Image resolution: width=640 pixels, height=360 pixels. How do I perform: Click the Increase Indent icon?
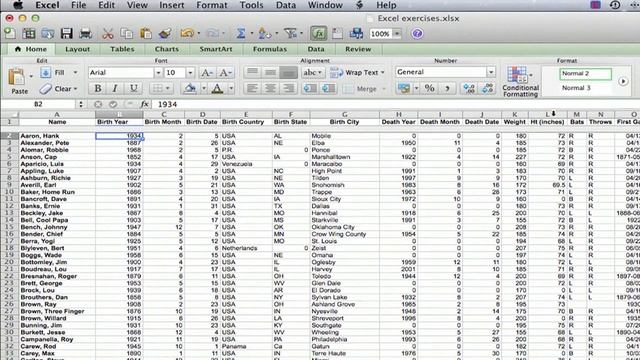(x=328, y=88)
